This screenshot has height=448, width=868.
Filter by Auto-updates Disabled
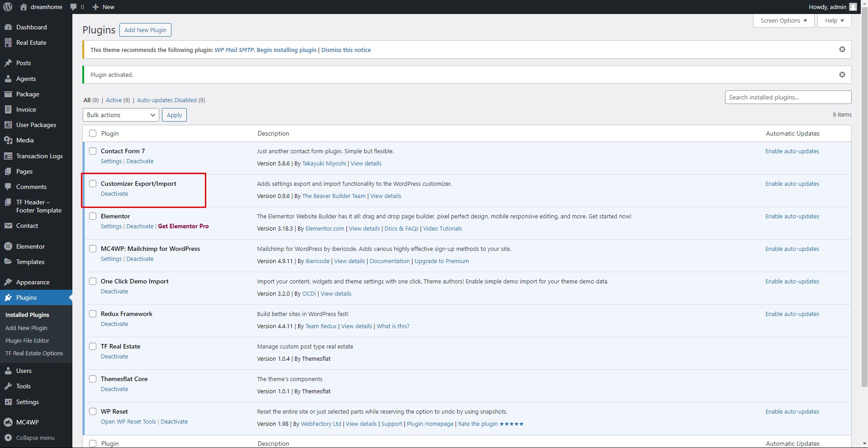[x=167, y=100]
